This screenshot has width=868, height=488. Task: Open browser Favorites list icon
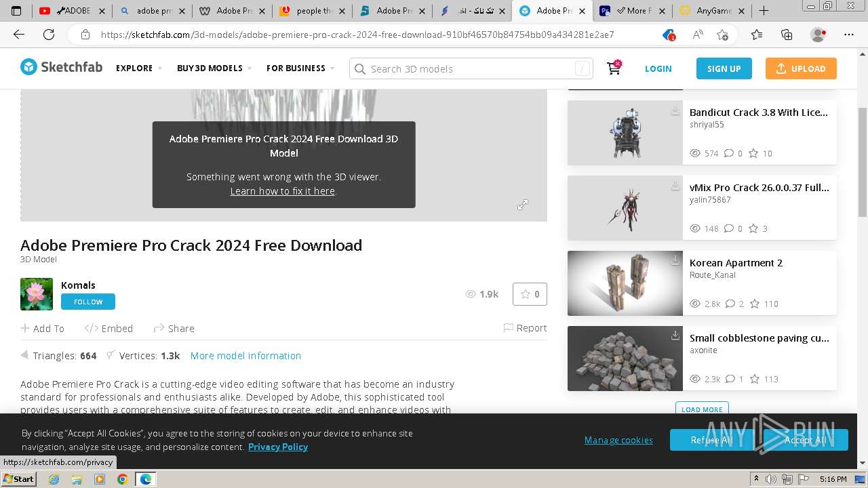pos(757,35)
